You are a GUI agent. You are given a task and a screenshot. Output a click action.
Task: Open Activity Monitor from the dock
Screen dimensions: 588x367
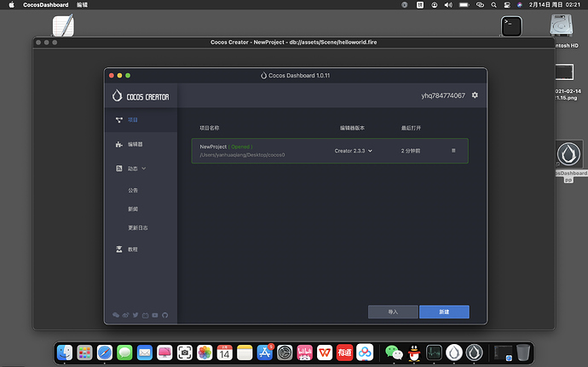pos(434,353)
